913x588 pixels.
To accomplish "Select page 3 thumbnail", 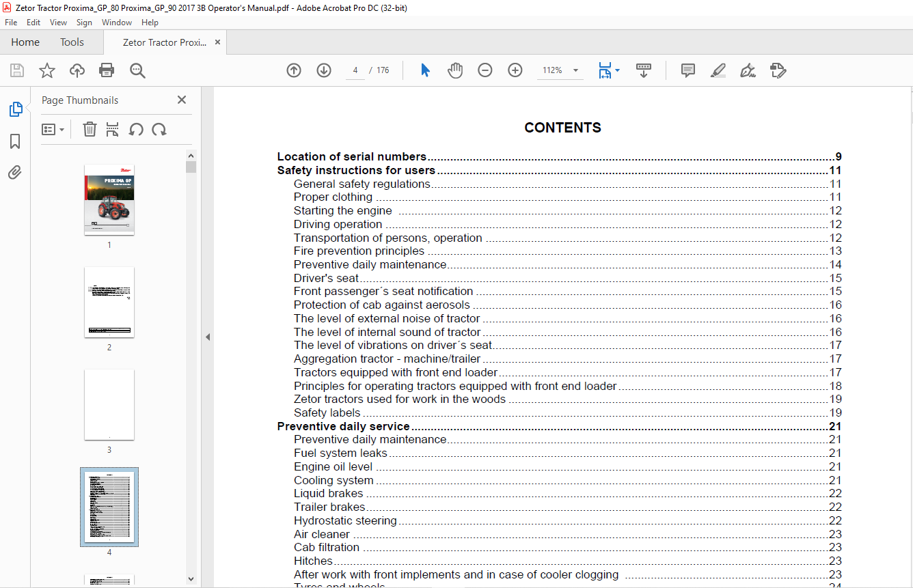I will coord(109,404).
